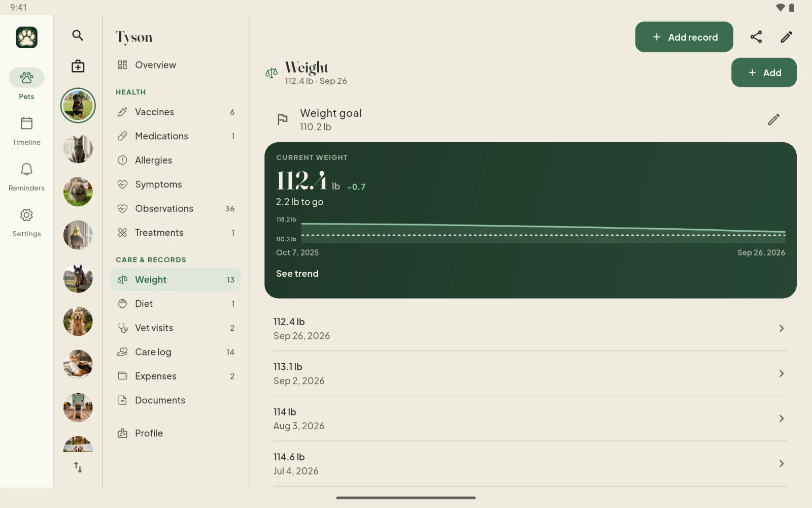Click the paw print app logo
The width and height of the screenshot is (812, 508).
26,37
